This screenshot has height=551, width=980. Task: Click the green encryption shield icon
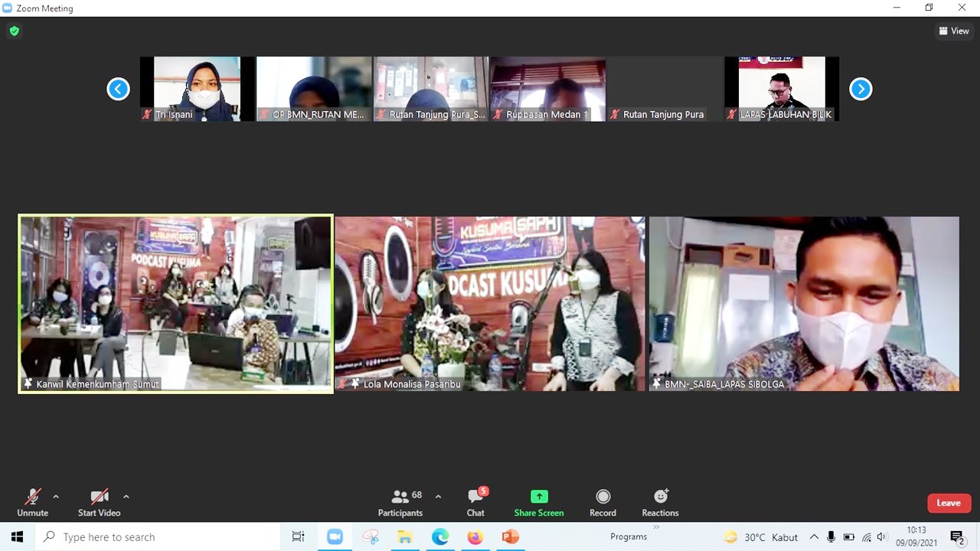tap(14, 31)
